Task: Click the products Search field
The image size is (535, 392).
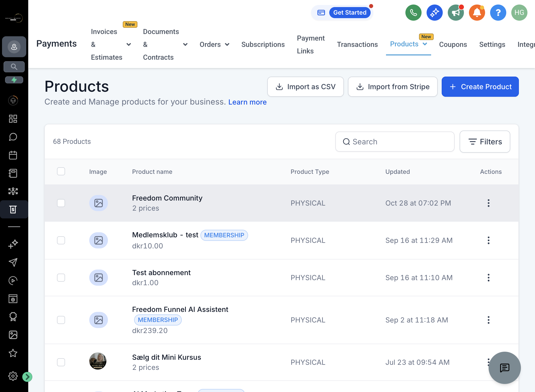Action: pyautogui.click(x=395, y=142)
